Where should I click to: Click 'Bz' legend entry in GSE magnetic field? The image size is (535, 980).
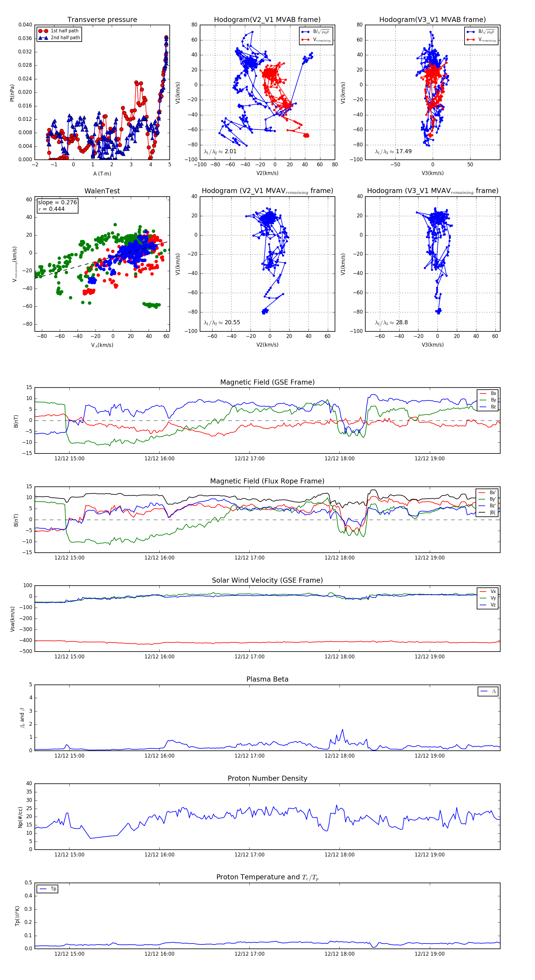488,407
